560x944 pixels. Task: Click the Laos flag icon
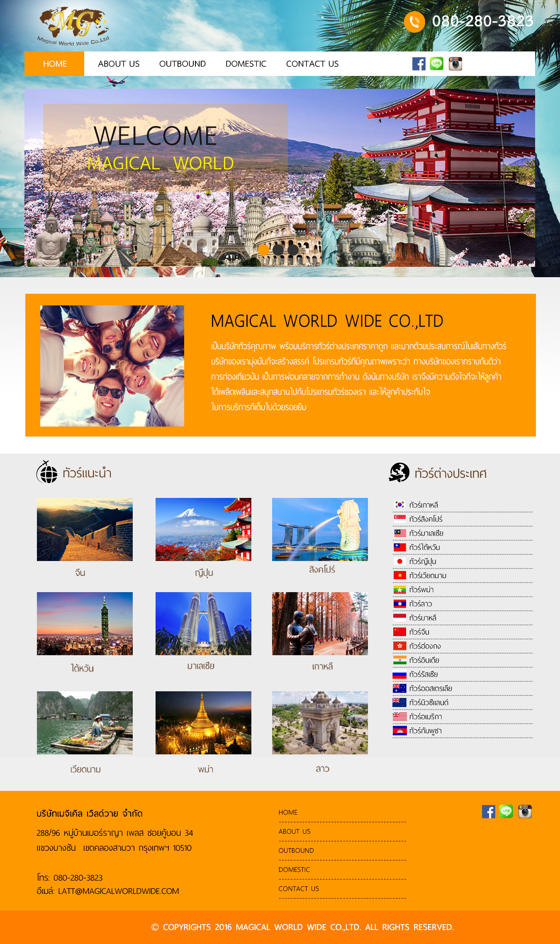(x=399, y=604)
